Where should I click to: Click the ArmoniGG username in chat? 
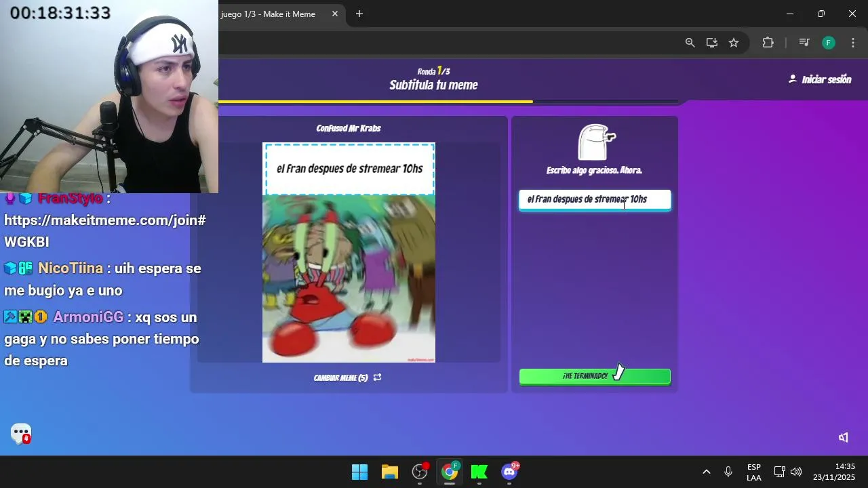[88, 317]
